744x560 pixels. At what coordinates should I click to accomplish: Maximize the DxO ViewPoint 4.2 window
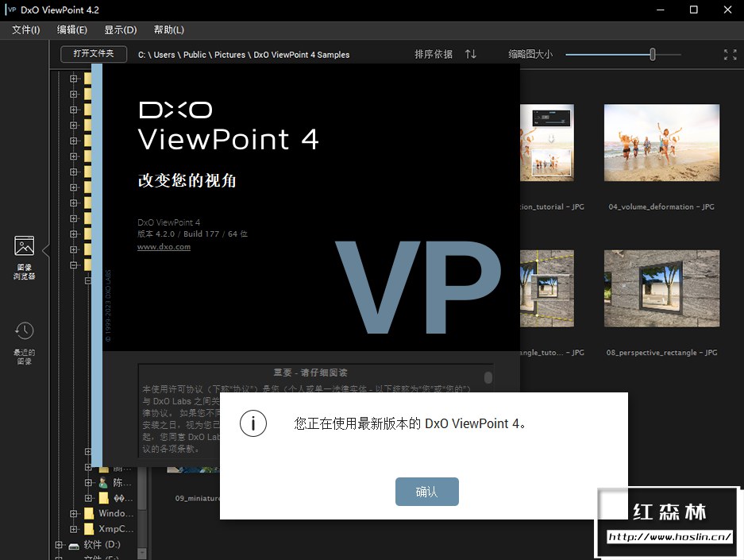click(x=694, y=10)
